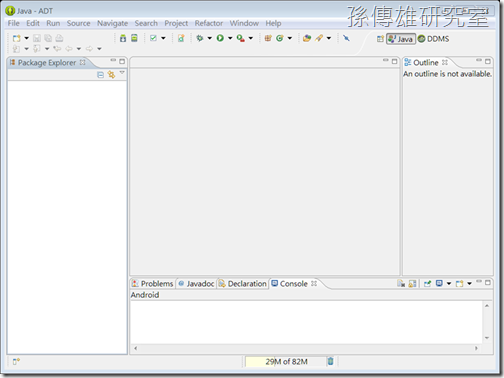Open the Help menu
Viewport: 504px width, 378px height.
point(273,23)
